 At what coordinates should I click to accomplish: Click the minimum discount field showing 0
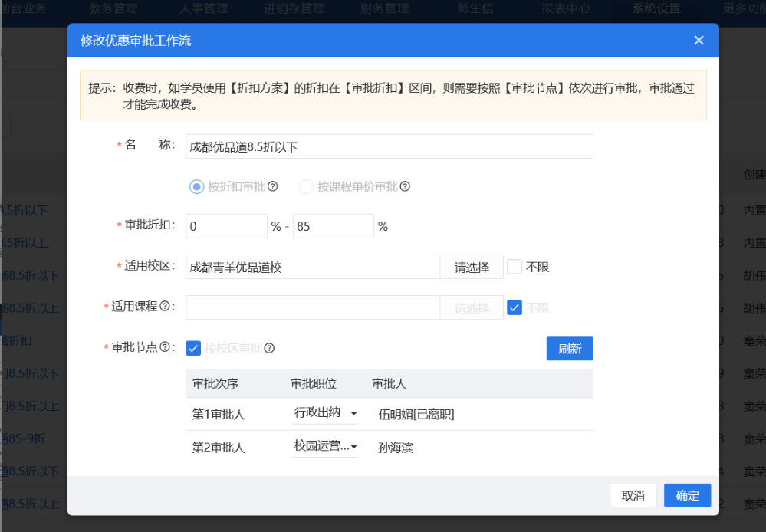click(x=227, y=226)
